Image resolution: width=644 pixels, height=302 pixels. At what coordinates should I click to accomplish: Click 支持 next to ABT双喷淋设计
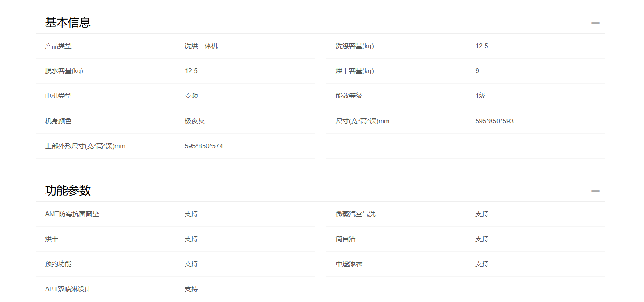point(191,289)
